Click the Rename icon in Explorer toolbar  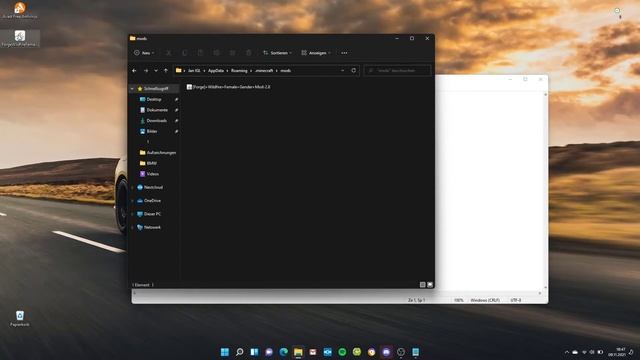[216, 53]
